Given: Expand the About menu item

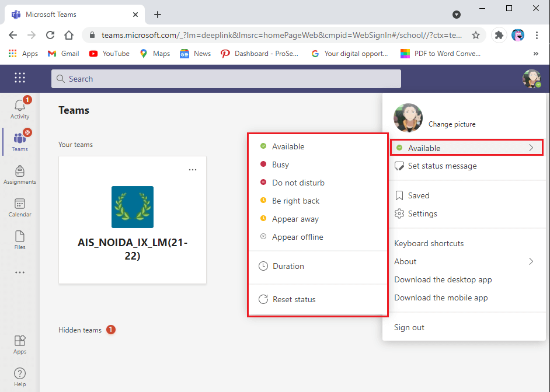Looking at the screenshot, I should (405, 261).
